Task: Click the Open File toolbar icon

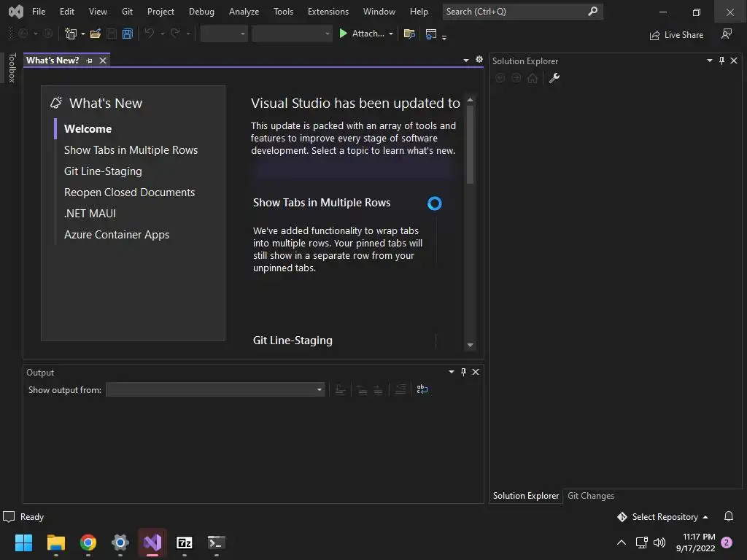Action: [96, 34]
